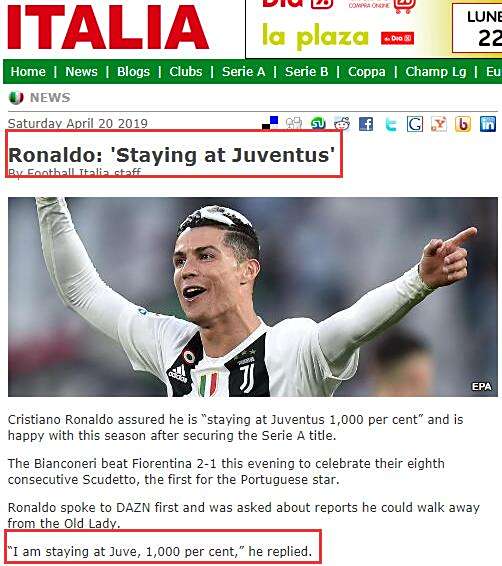The image size is (502, 566).
Task: Click the orange 'b' bookmark share icon
Action: tap(463, 124)
